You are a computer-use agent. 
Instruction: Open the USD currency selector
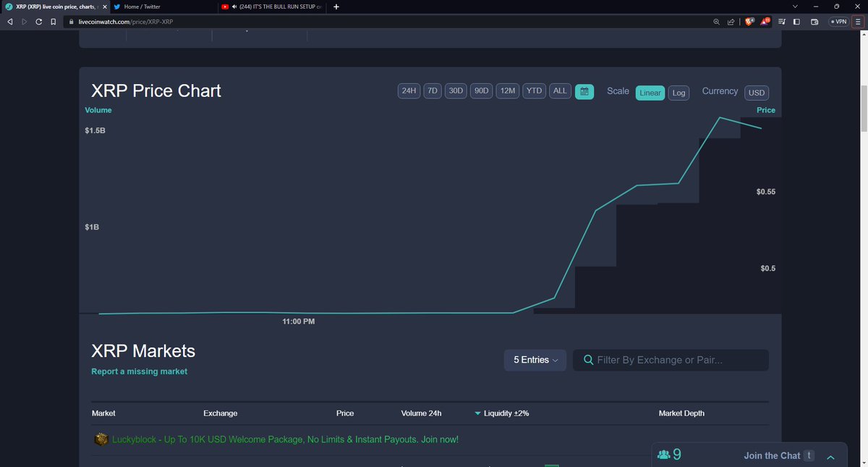(757, 93)
